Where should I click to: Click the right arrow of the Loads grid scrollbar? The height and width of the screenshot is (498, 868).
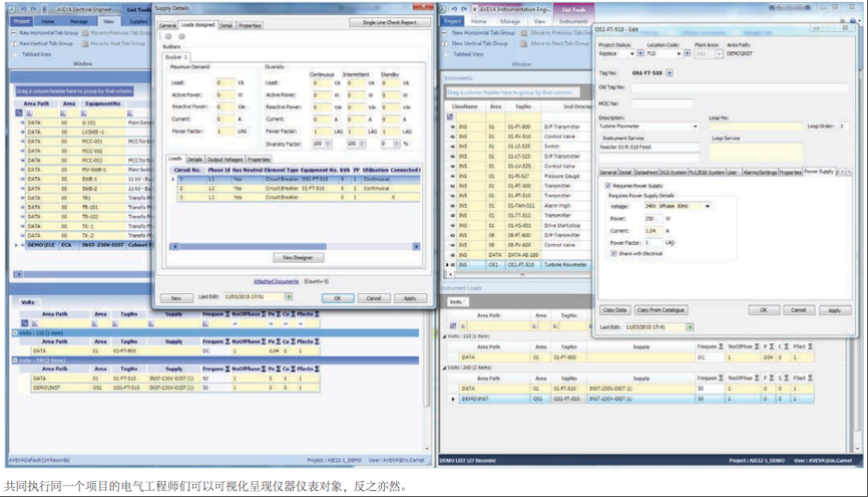pyautogui.click(x=416, y=246)
